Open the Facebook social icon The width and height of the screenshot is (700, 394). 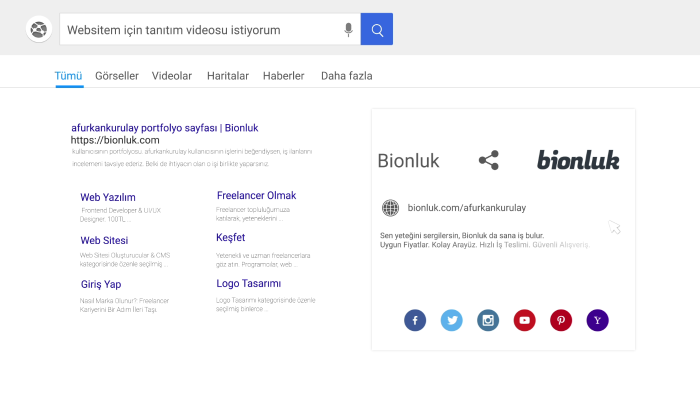[x=415, y=320]
